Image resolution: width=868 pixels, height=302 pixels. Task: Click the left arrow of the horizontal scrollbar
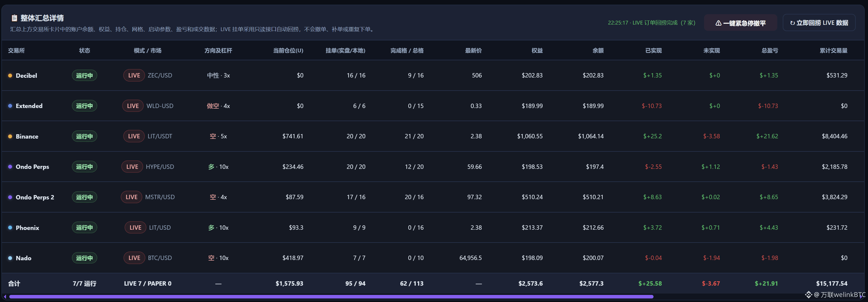point(5,297)
